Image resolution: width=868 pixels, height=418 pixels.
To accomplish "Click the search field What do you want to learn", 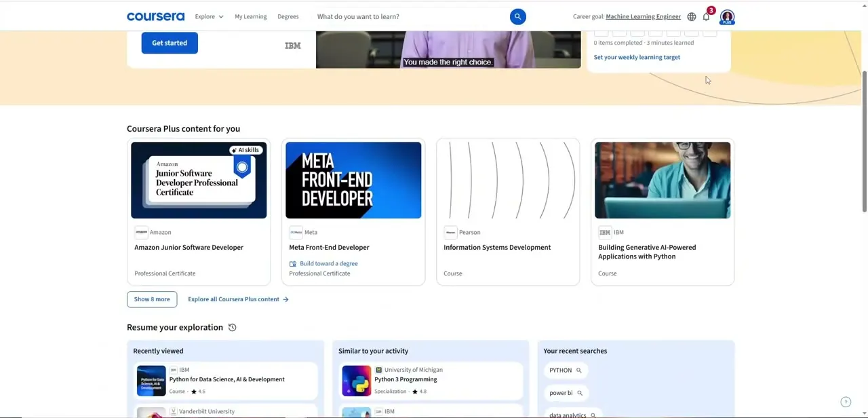I will point(410,16).
